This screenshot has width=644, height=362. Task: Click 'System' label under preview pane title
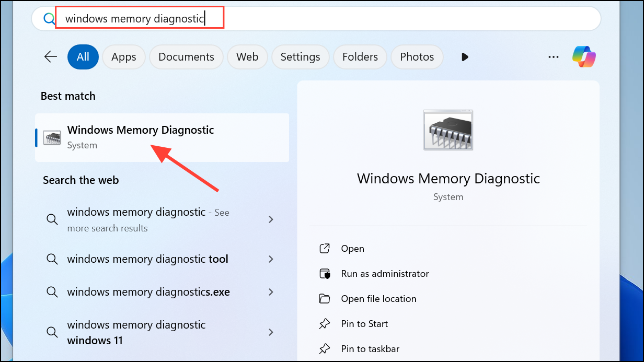(x=448, y=197)
